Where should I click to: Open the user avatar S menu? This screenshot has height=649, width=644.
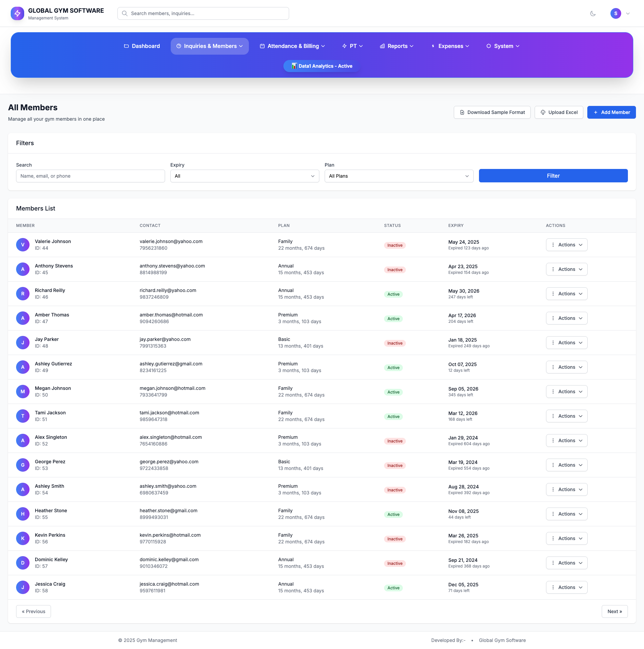(x=615, y=13)
